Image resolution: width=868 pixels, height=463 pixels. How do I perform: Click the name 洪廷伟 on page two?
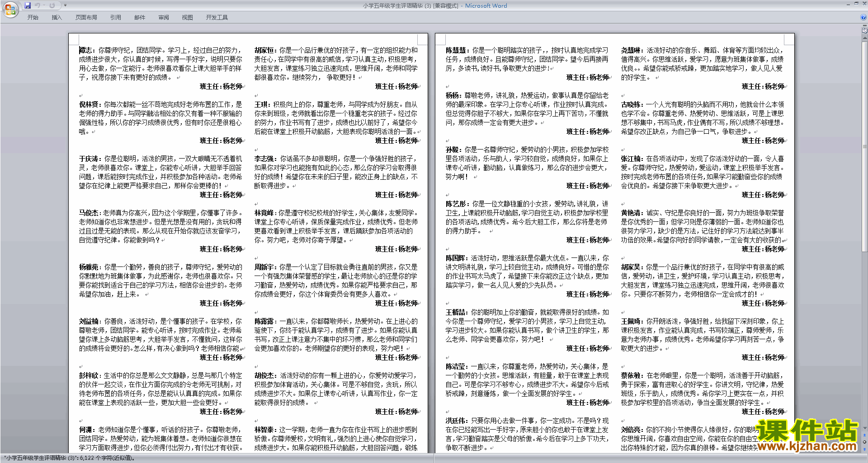456,421
